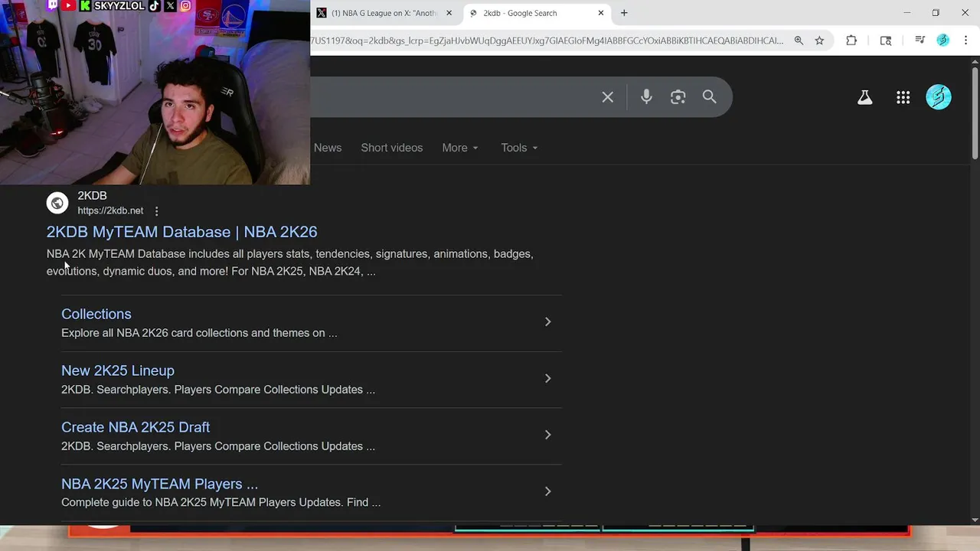Viewport: 980px width, 551px height.
Task: Bookmark this page with the star icon
Action: (819, 41)
